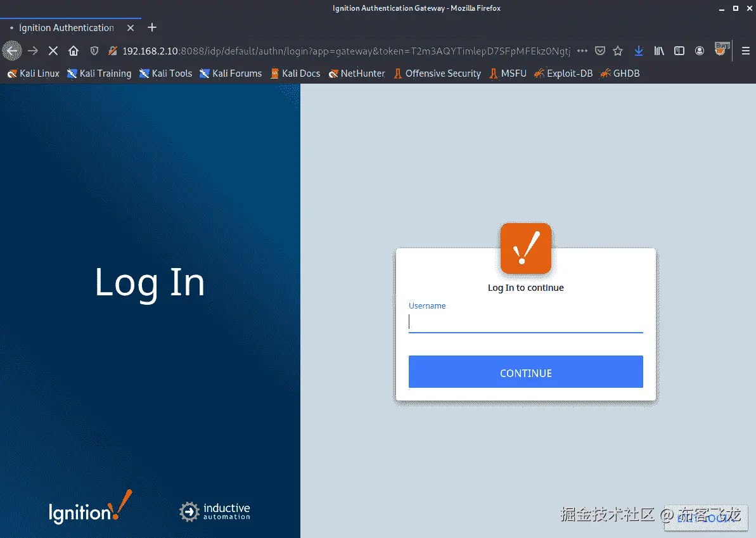This screenshot has width=756, height=538.
Task: Click the EXIT LOGIN button
Action: [x=706, y=518]
